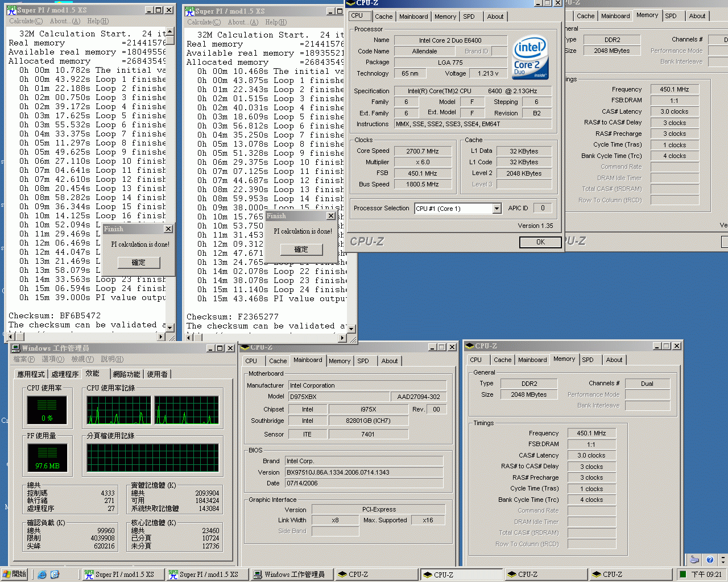Screen dimensions: 728x582
Task: Click the 分頁檔使用記錄 history graph
Action: [152, 458]
